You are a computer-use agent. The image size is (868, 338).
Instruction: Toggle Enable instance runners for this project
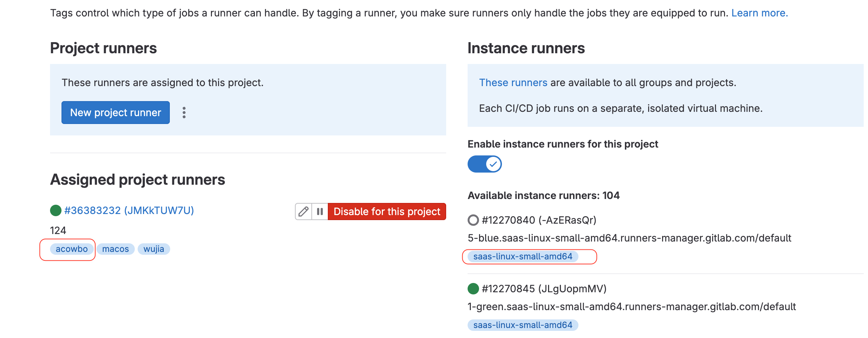click(485, 164)
